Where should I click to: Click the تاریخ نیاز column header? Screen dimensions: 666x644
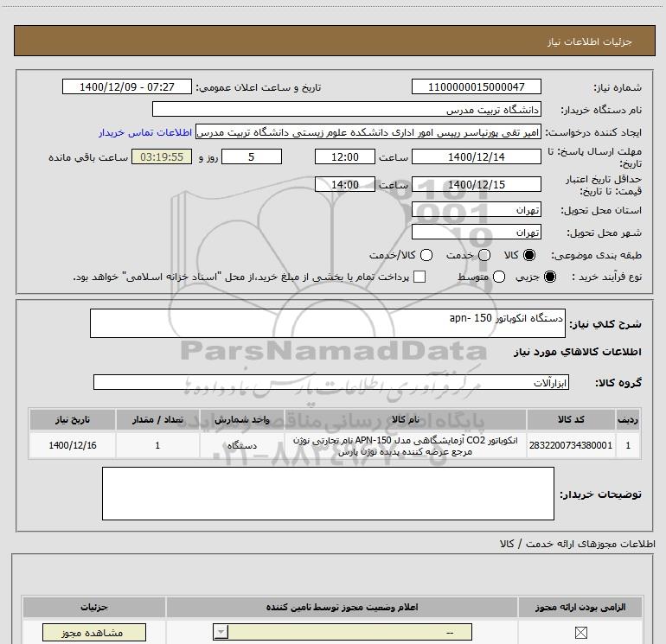pyautogui.click(x=72, y=419)
